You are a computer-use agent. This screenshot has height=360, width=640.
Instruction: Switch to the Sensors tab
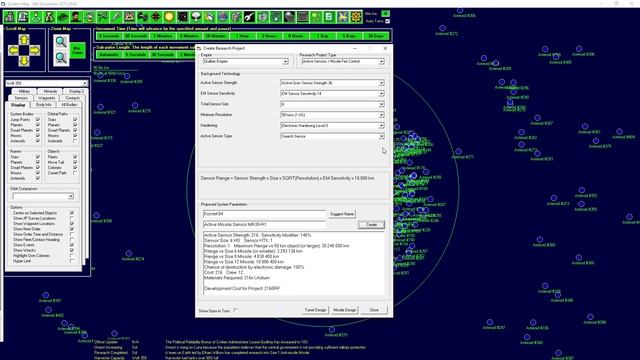(x=21, y=98)
